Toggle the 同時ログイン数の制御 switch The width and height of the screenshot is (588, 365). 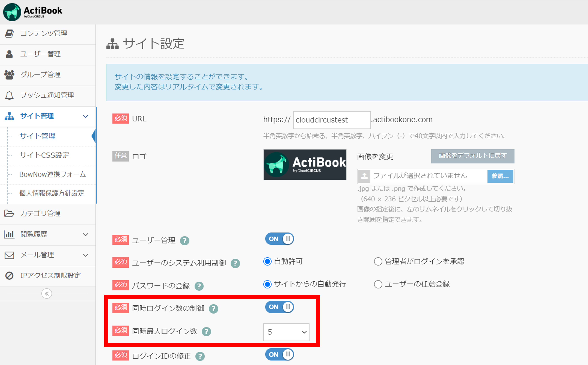279,307
